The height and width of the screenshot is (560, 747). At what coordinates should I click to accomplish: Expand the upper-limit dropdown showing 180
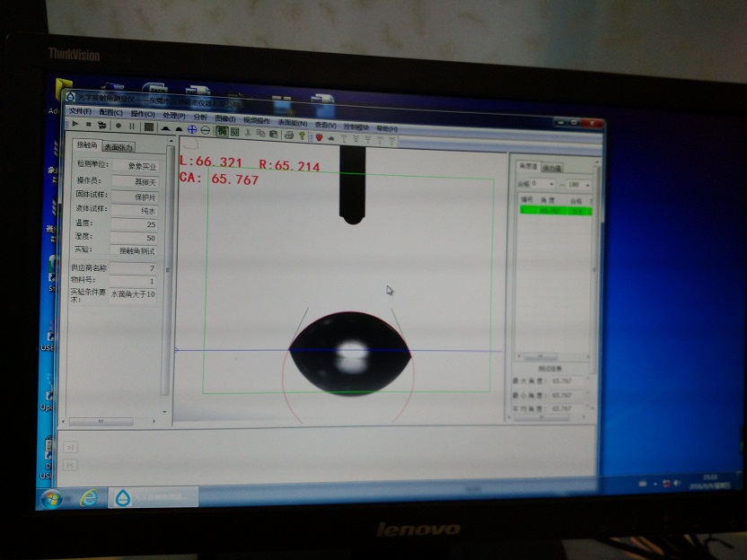(x=585, y=185)
